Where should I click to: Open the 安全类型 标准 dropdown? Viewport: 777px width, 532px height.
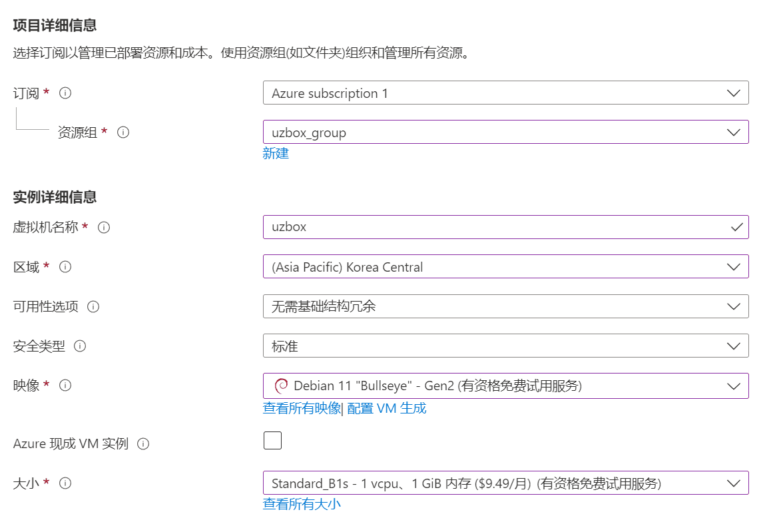[x=505, y=346]
